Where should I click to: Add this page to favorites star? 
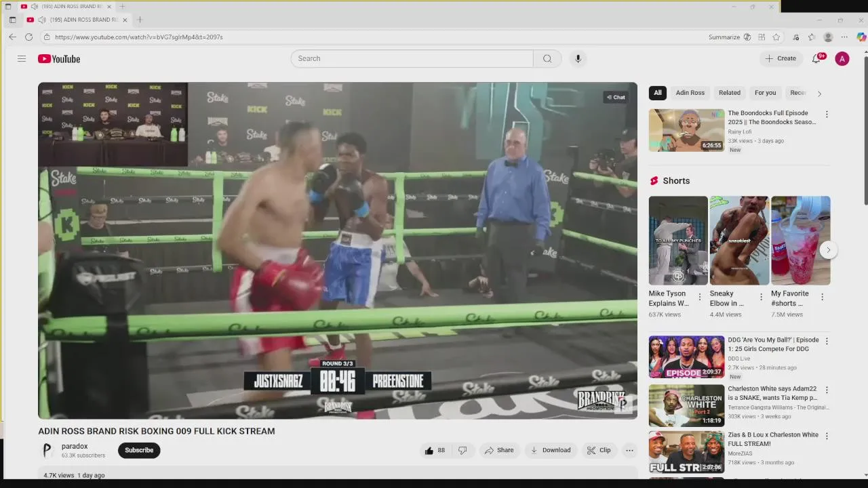[776, 37]
